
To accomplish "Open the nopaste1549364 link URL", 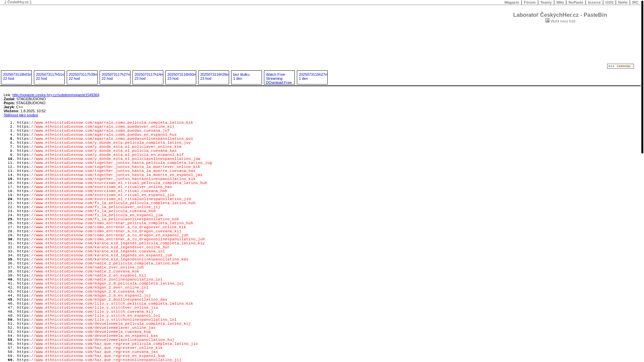I will click(x=56, y=95).
